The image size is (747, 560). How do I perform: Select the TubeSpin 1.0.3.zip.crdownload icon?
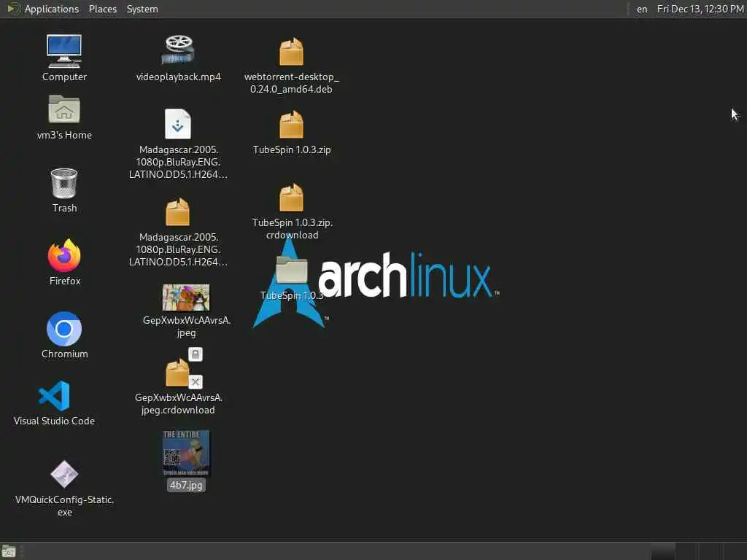(291, 197)
